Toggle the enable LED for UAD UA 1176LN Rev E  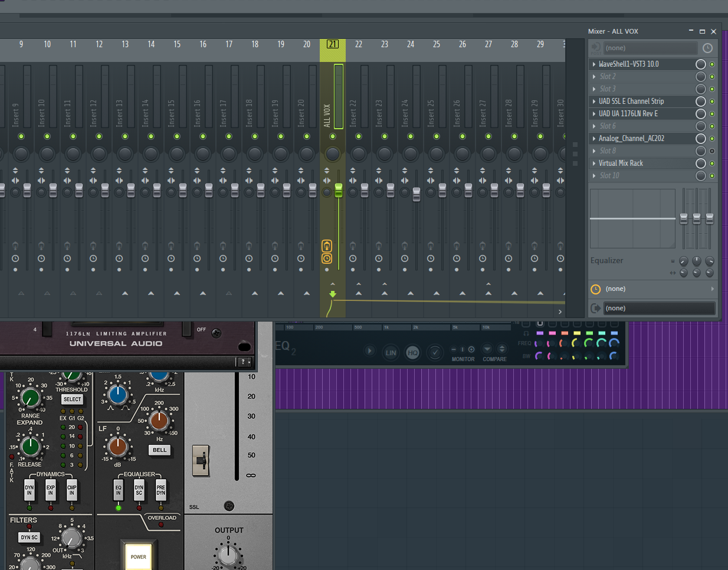pyautogui.click(x=712, y=113)
